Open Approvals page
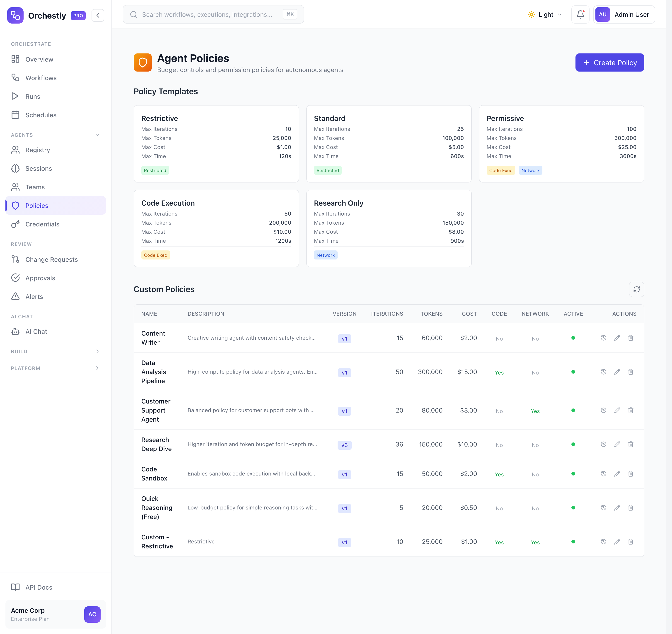The width and height of the screenshot is (672, 634). [x=56, y=278]
